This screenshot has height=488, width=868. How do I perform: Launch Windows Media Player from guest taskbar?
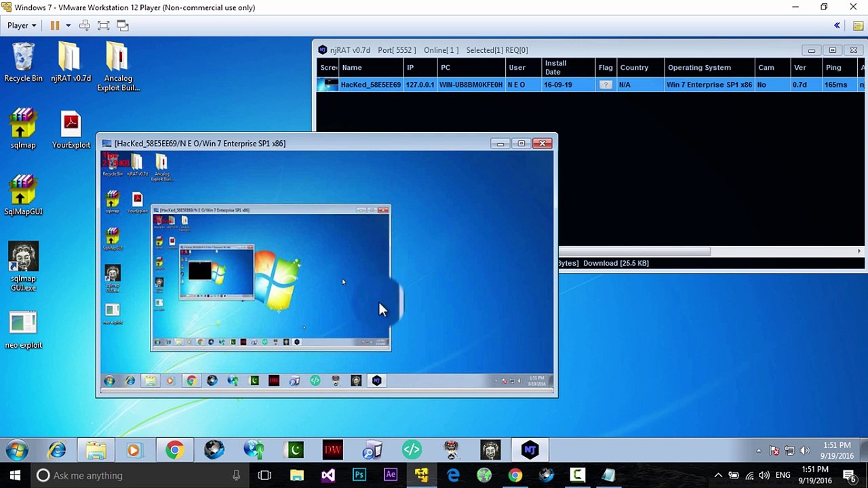(x=134, y=450)
